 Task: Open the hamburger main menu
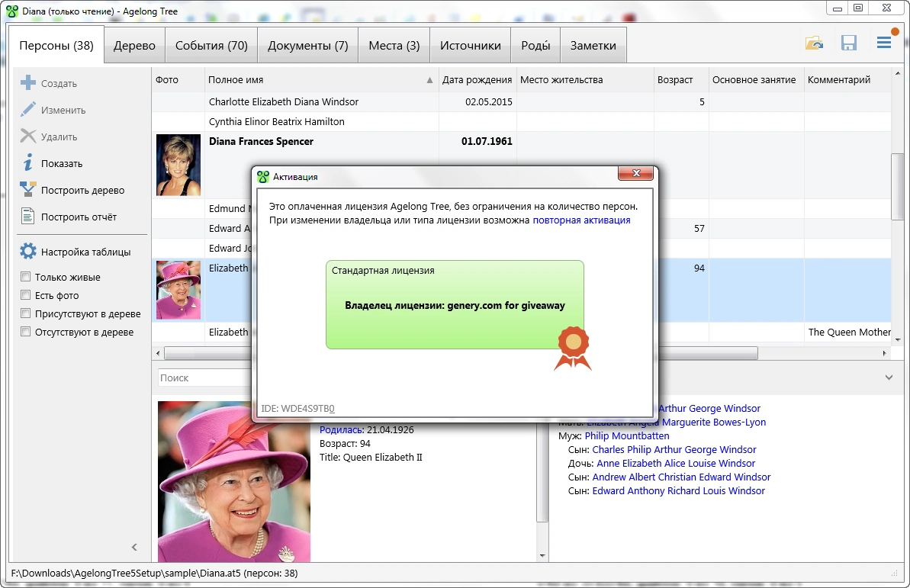[884, 43]
